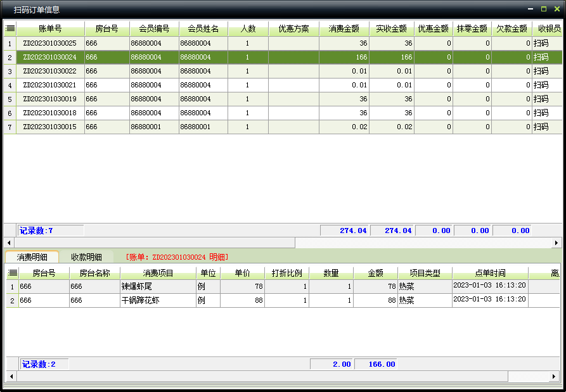566x392 pixels.
Task: Click the 房台名称 column header
Action: coord(94,273)
